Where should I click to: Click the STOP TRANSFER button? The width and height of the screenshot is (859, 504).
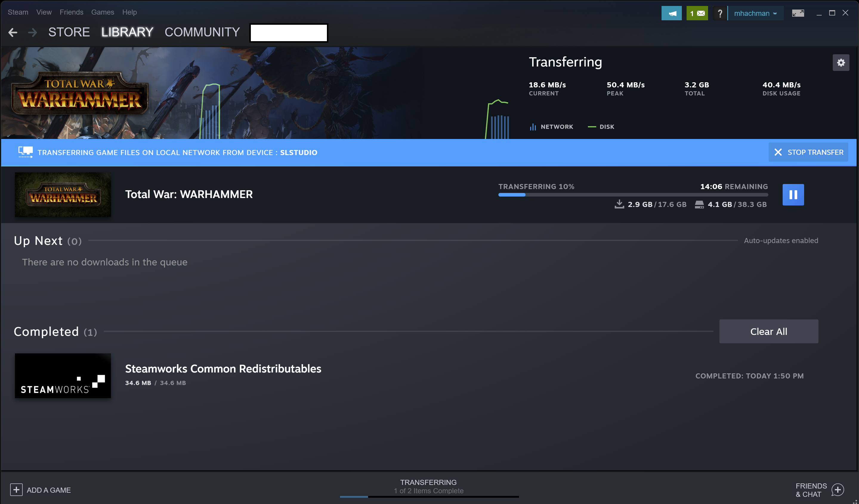[809, 152]
